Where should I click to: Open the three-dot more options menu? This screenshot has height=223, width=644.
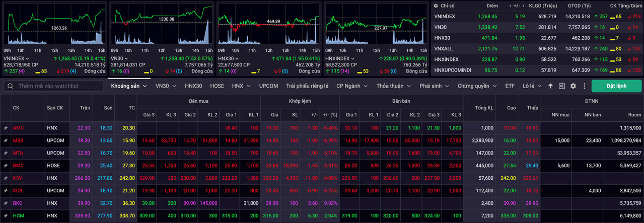tap(583, 86)
